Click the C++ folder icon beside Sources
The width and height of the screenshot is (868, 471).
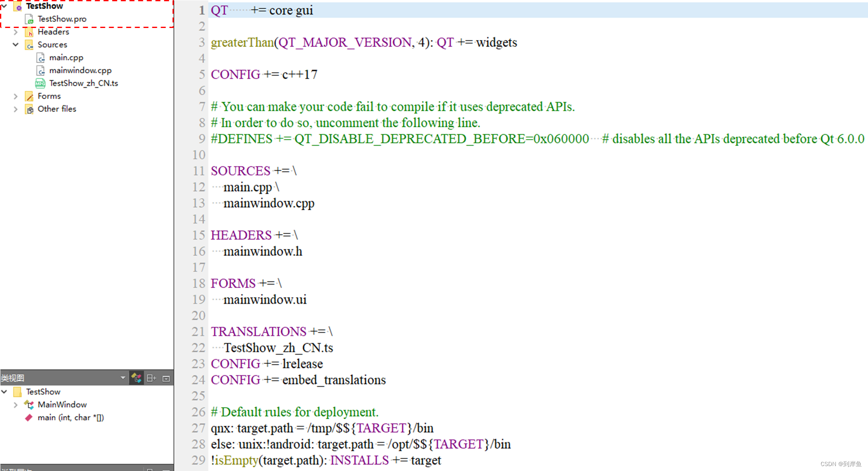[x=29, y=44]
